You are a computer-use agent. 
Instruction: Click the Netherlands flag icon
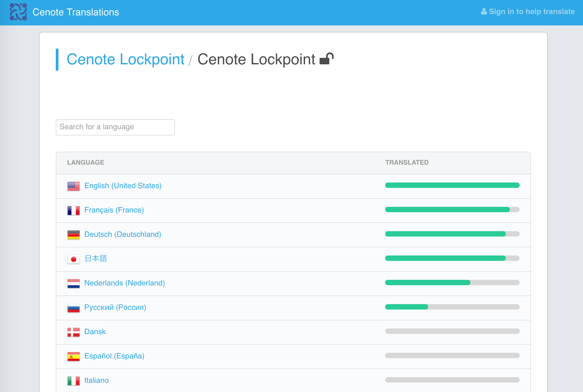coord(74,283)
